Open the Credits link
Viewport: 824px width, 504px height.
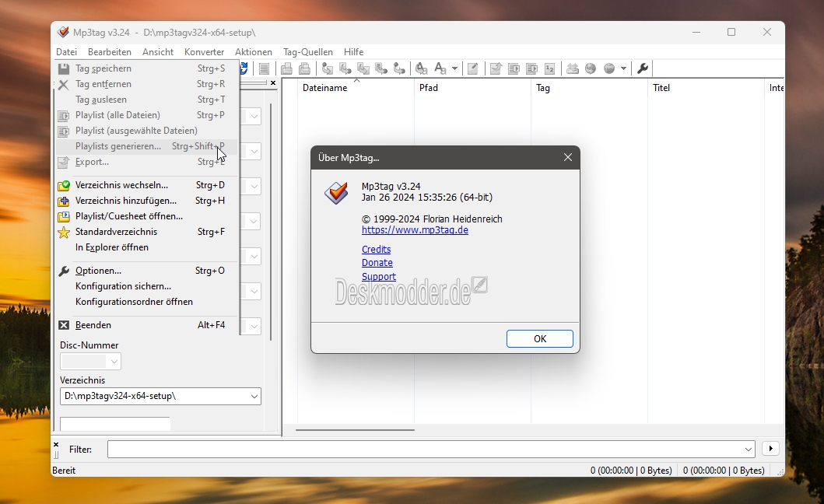377,249
